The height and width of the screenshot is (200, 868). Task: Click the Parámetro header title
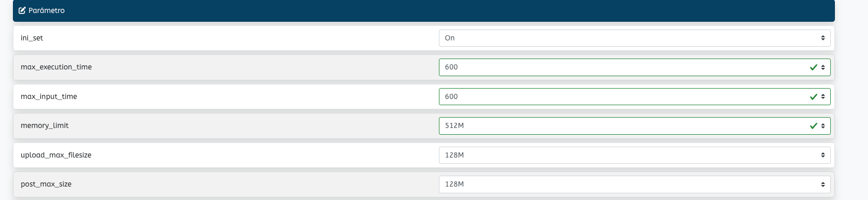[x=47, y=10]
